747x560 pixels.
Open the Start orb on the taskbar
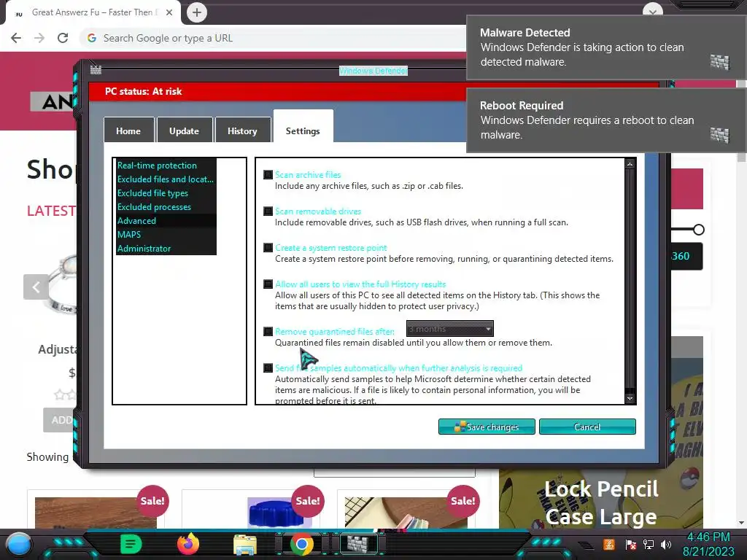coord(20,544)
